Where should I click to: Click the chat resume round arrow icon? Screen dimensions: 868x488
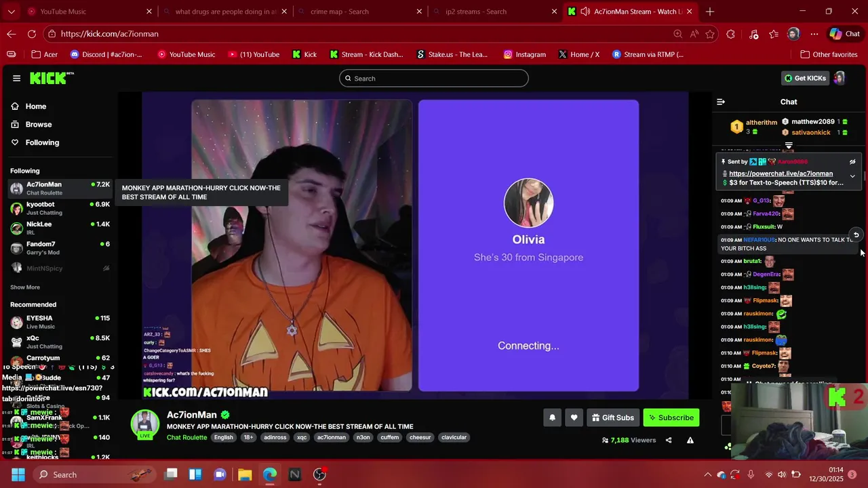coord(856,235)
